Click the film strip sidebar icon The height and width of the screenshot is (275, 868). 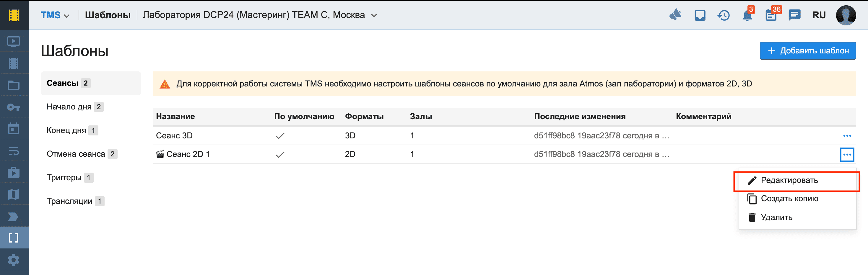point(14,63)
